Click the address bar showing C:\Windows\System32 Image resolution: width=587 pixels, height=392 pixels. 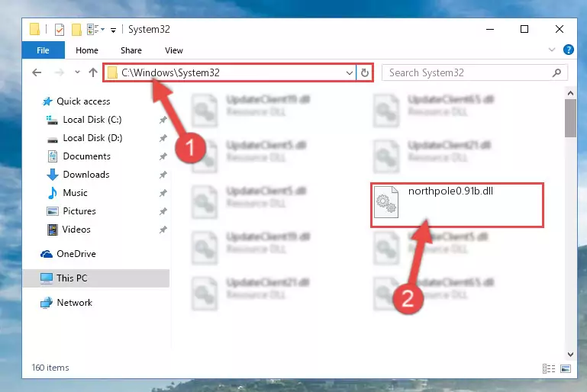pos(229,72)
